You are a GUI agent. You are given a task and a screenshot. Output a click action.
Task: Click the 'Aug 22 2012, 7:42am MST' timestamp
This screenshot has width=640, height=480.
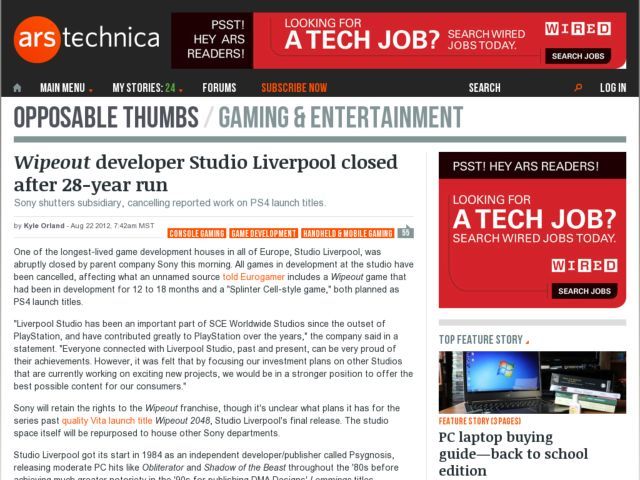113,226
